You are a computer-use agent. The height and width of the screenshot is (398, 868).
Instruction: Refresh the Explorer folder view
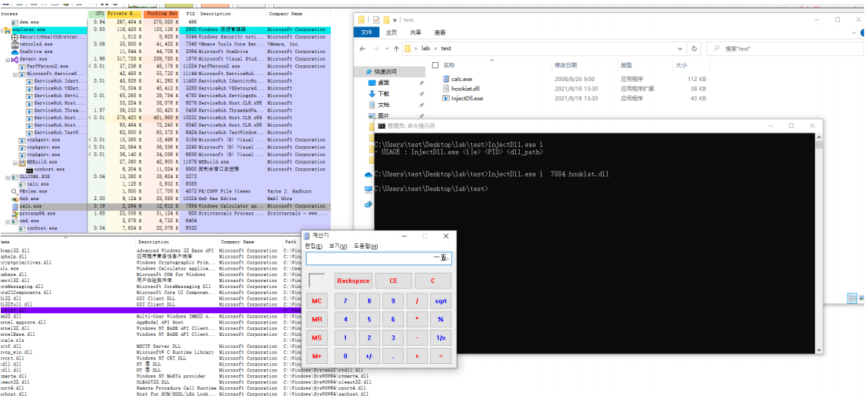tap(694, 49)
